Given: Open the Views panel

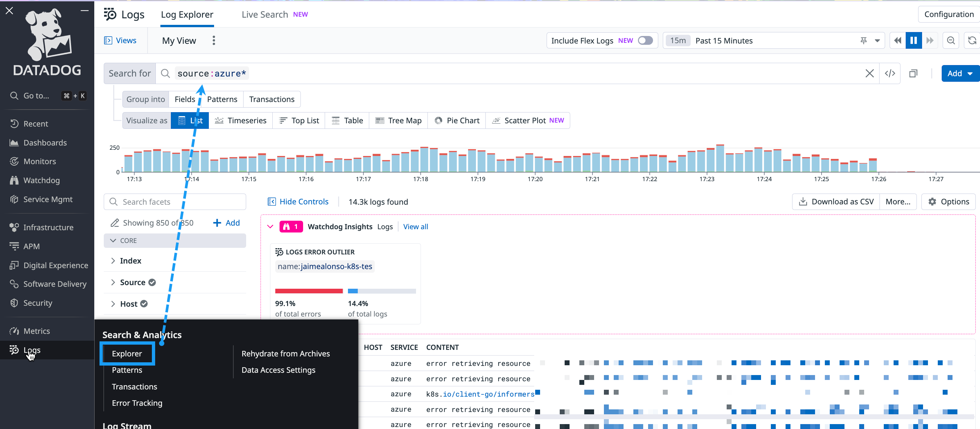Looking at the screenshot, I should [120, 40].
